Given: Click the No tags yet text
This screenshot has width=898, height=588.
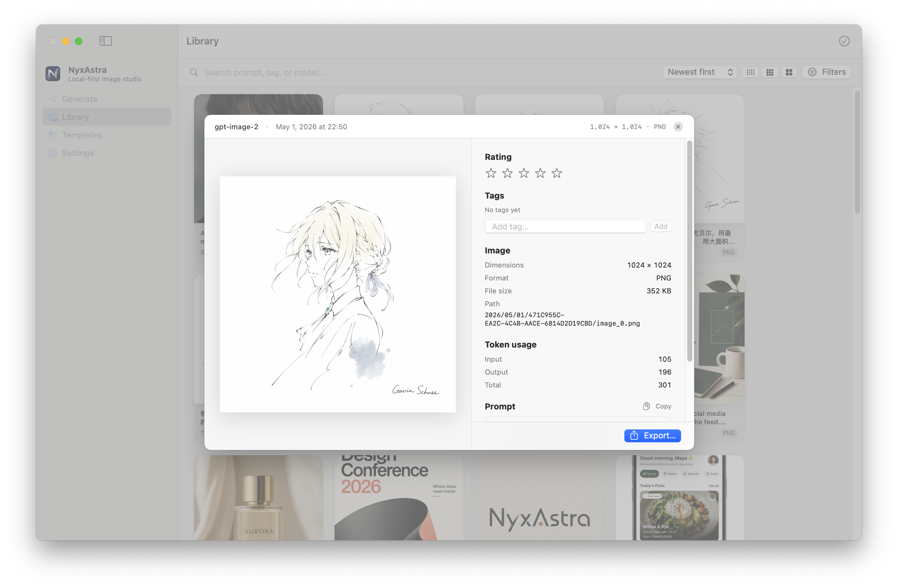Looking at the screenshot, I should click(x=502, y=210).
